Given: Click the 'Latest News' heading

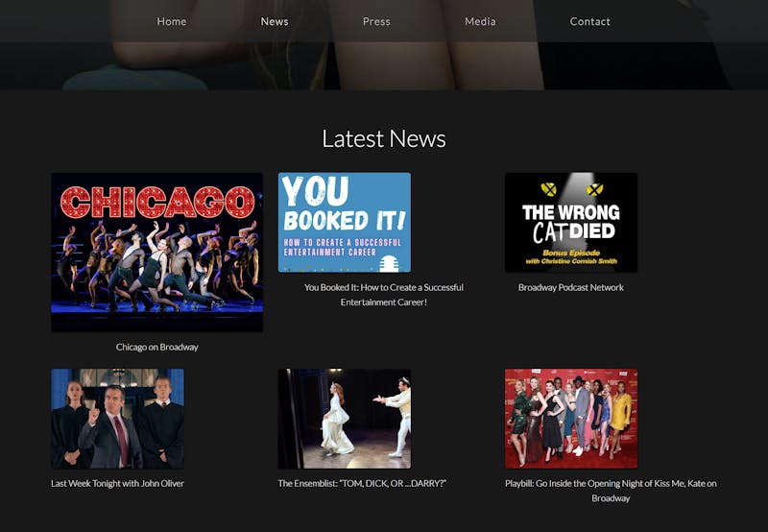Looking at the screenshot, I should 384,138.
